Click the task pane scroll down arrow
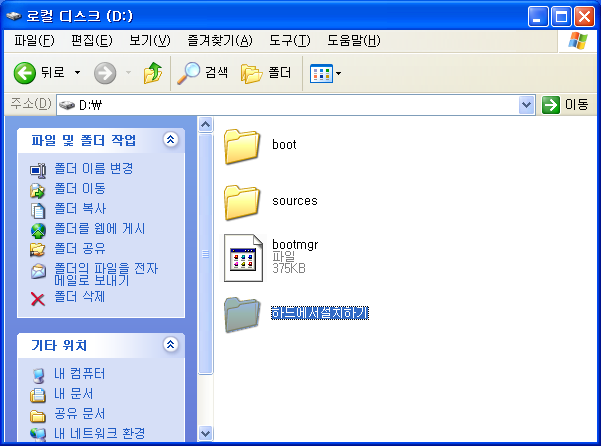601x446 pixels. coord(205,433)
